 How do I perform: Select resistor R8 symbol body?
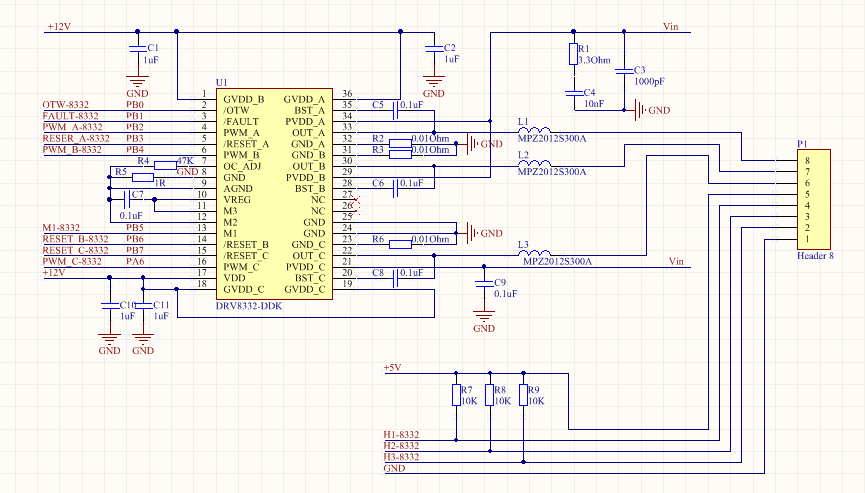coord(489,395)
